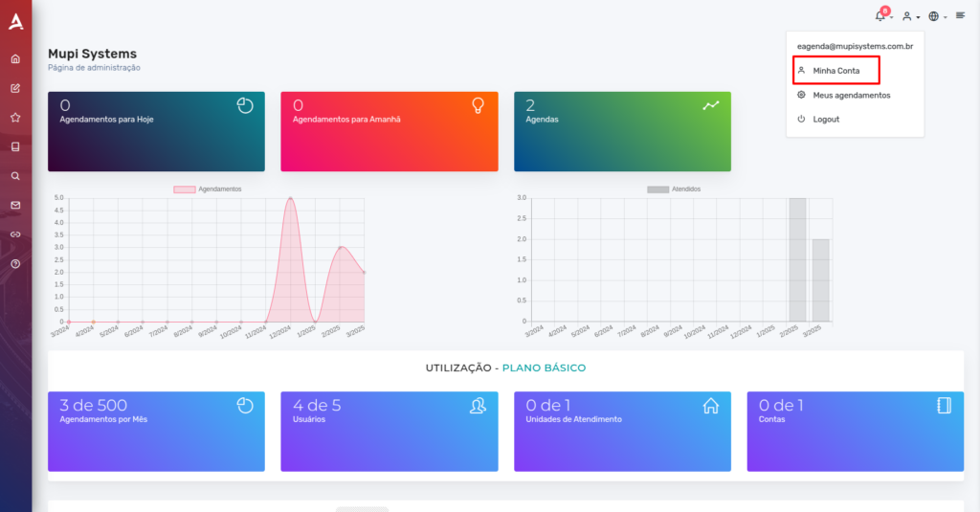Open the globe language dropdown

point(938,17)
